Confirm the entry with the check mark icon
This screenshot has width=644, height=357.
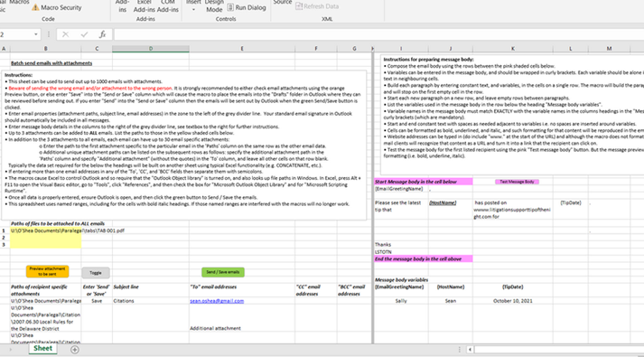coord(84,34)
